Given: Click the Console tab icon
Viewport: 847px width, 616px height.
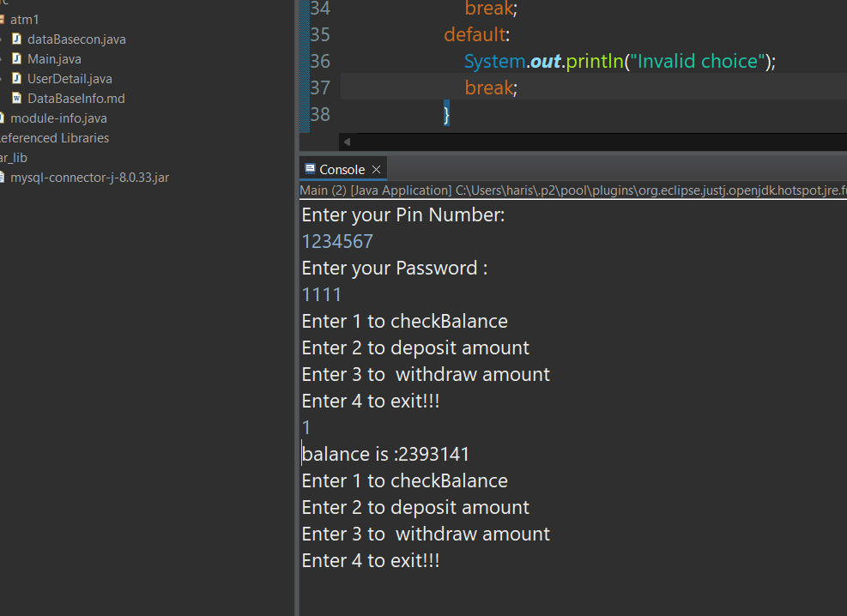Looking at the screenshot, I should 310,169.
